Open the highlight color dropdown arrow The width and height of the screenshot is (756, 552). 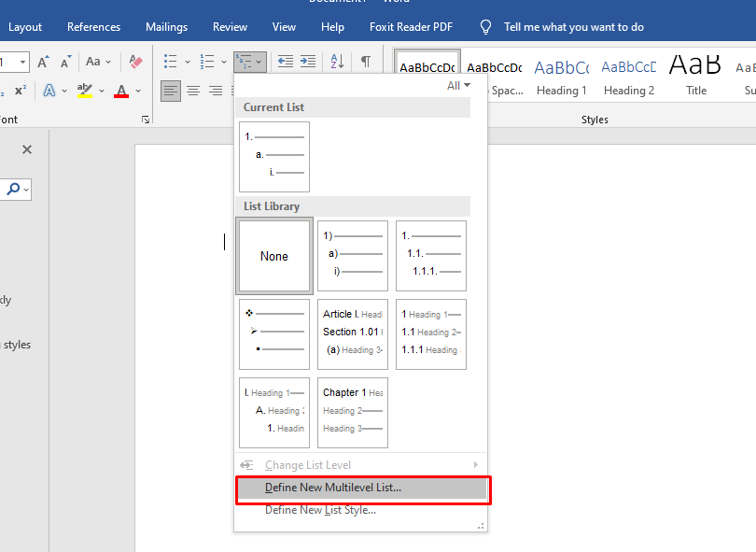tap(102, 91)
